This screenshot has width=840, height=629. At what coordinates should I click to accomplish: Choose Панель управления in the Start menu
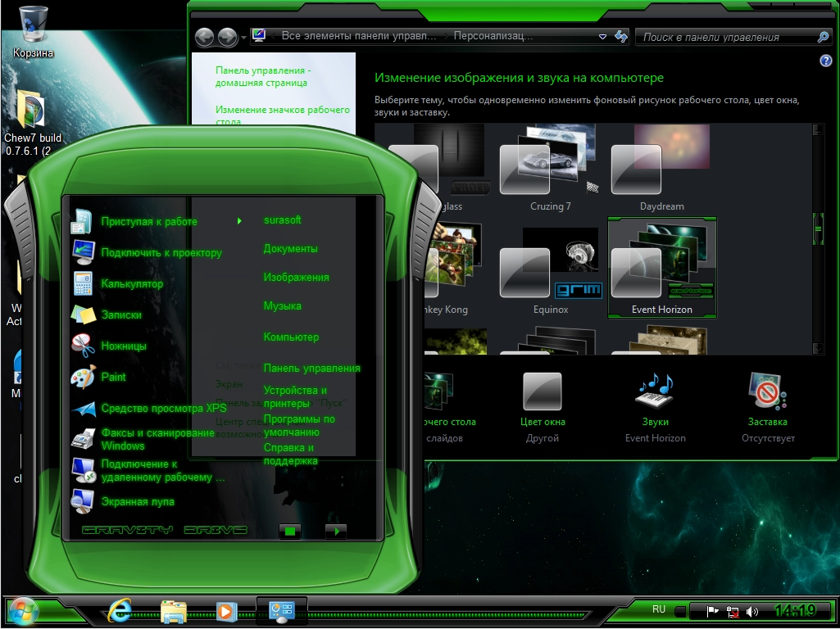pos(311,369)
